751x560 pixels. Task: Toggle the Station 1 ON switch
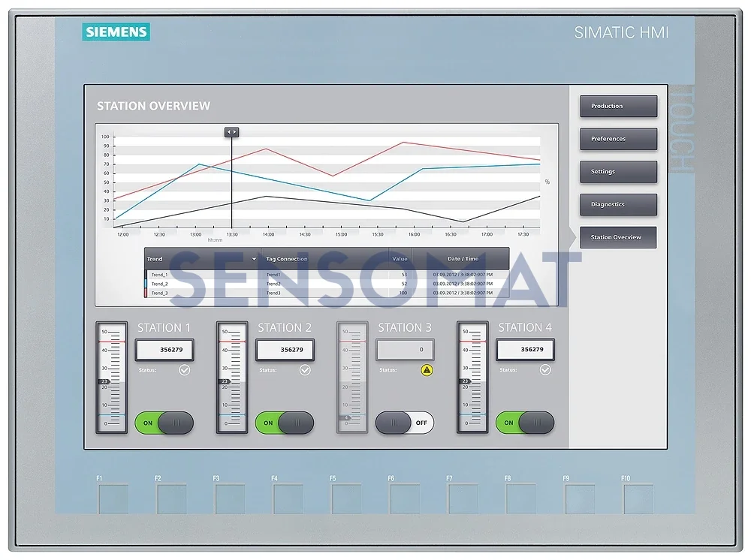click(x=164, y=423)
